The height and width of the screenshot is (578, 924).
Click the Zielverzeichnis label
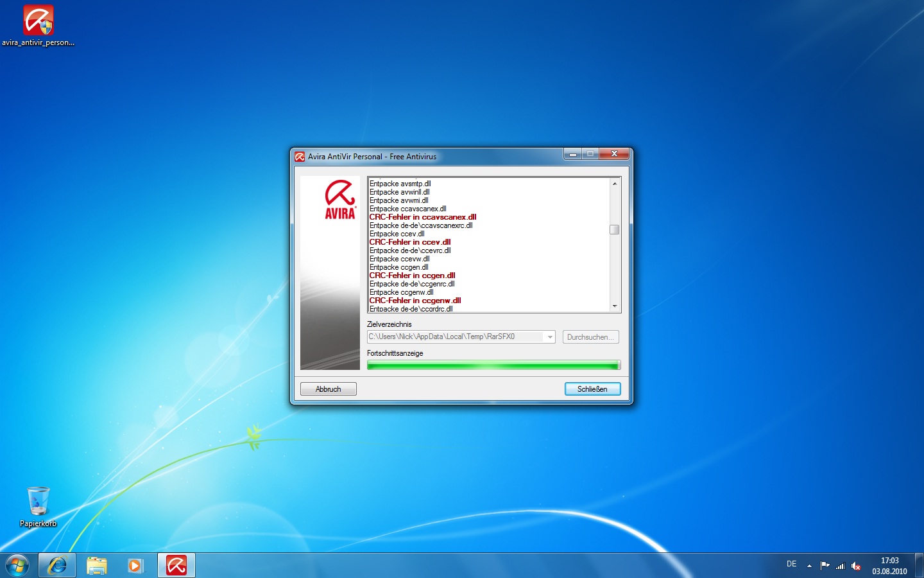tap(389, 324)
